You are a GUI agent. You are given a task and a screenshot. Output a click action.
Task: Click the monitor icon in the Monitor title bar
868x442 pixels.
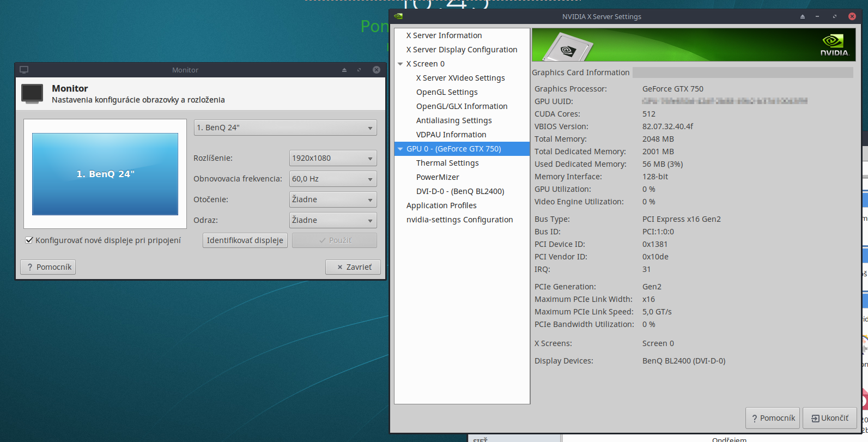pyautogui.click(x=24, y=70)
